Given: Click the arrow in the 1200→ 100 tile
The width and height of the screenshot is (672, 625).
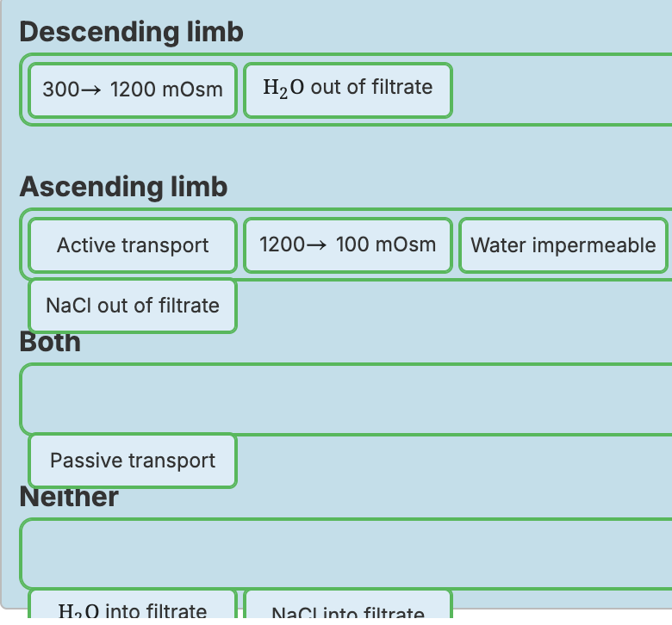Looking at the screenshot, I should coord(316,244).
